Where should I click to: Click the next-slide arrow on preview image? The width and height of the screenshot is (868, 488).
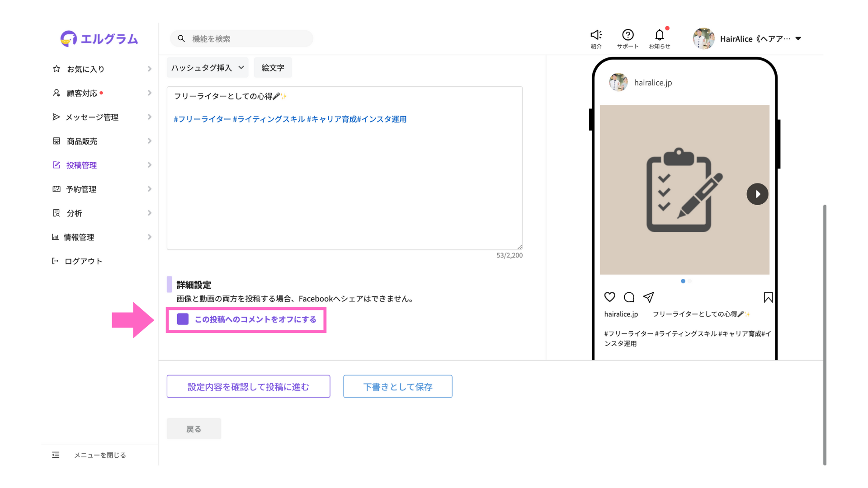pyautogui.click(x=757, y=194)
